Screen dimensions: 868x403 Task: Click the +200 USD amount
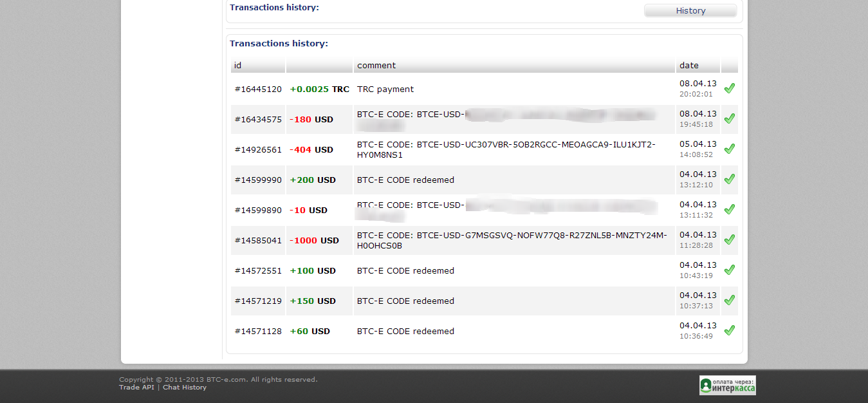[x=313, y=180]
